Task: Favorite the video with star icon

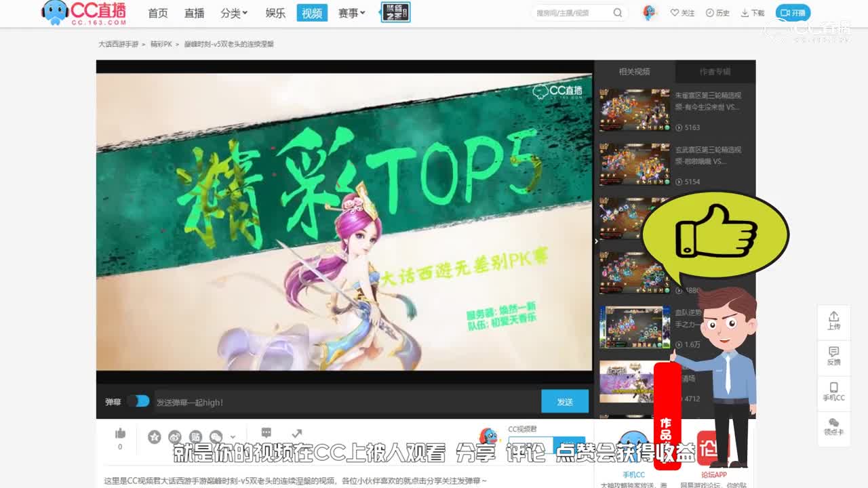Action: (155, 437)
